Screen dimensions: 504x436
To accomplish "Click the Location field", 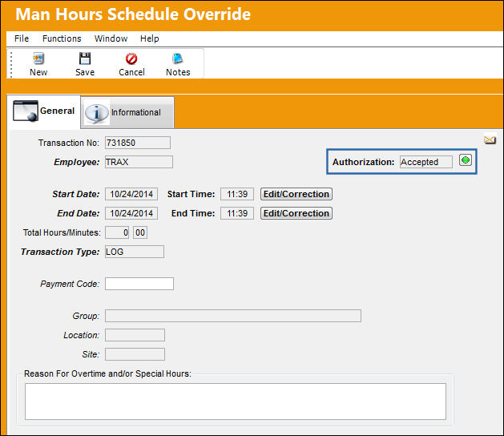I will coord(135,335).
